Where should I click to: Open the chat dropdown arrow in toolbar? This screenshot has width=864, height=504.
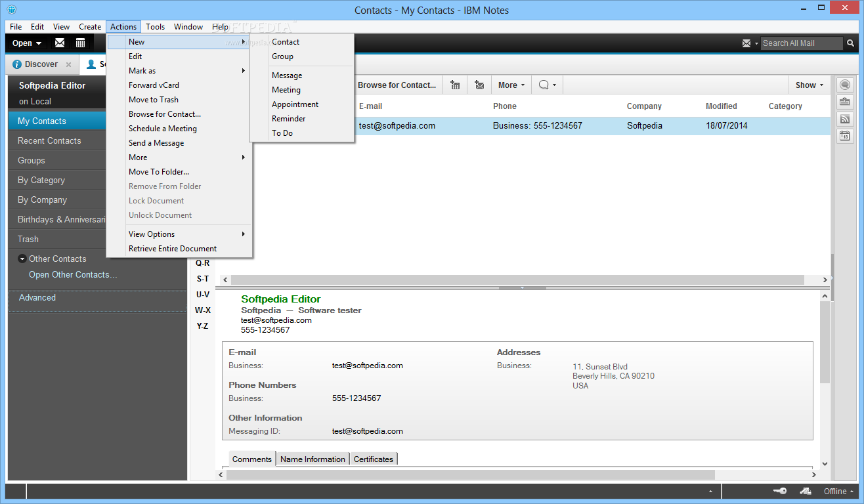point(555,85)
